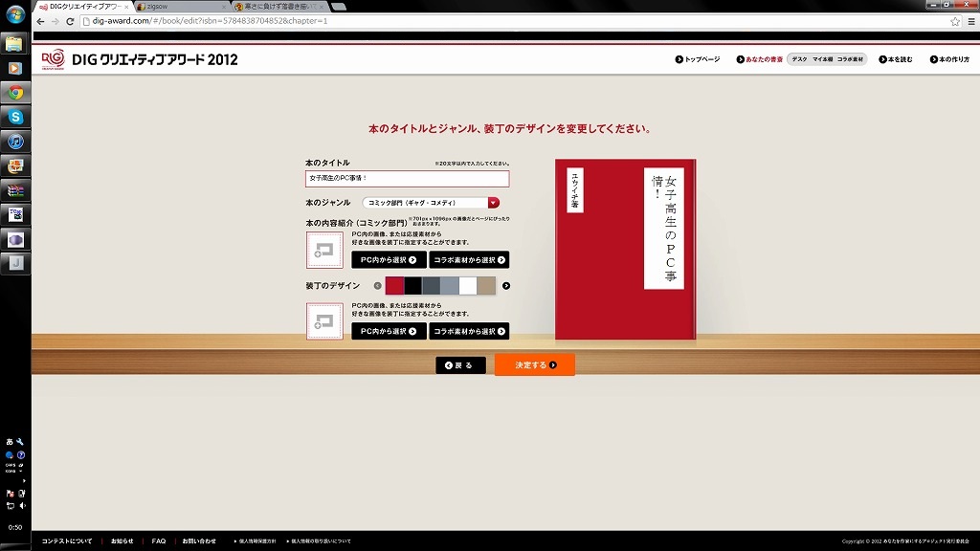Select デスク sub-navigation item
This screenshot has height=551, width=980.
[799, 59]
